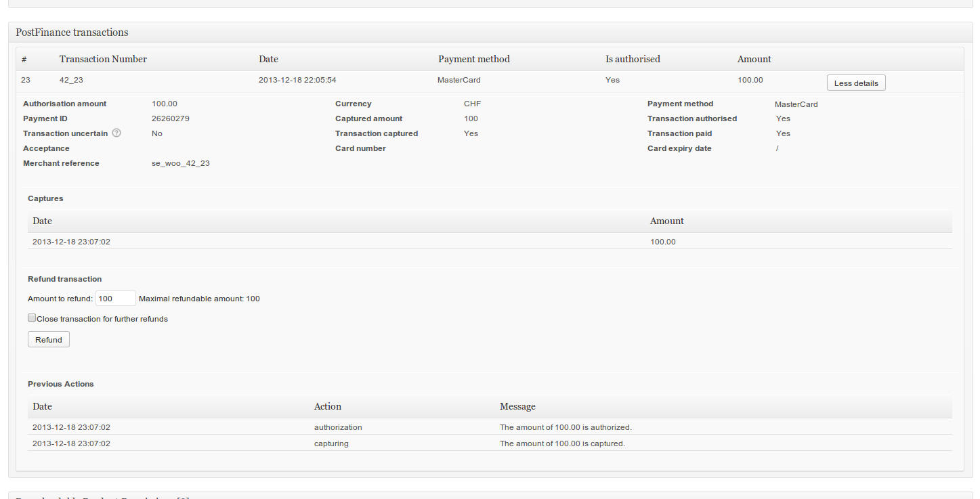Image resolution: width=980 pixels, height=499 pixels.
Task: Click the Message column header in Previous Actions
Action: 517,406
